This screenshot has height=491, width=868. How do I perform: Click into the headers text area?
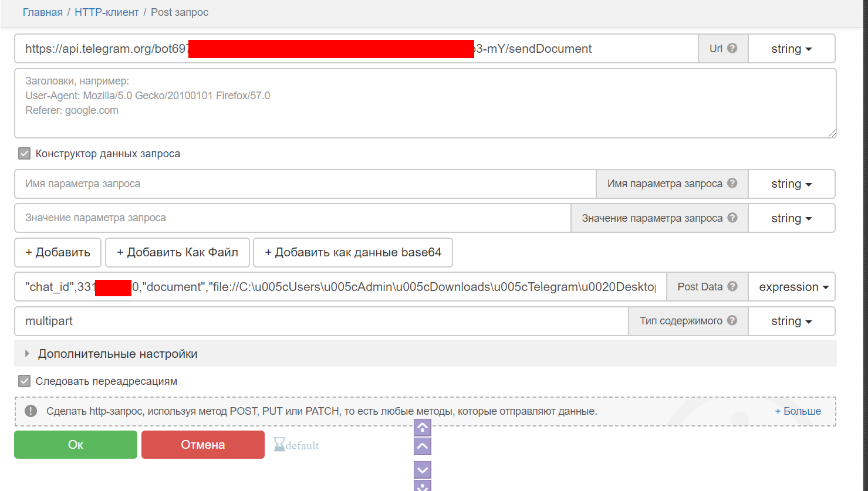(425, 103)
